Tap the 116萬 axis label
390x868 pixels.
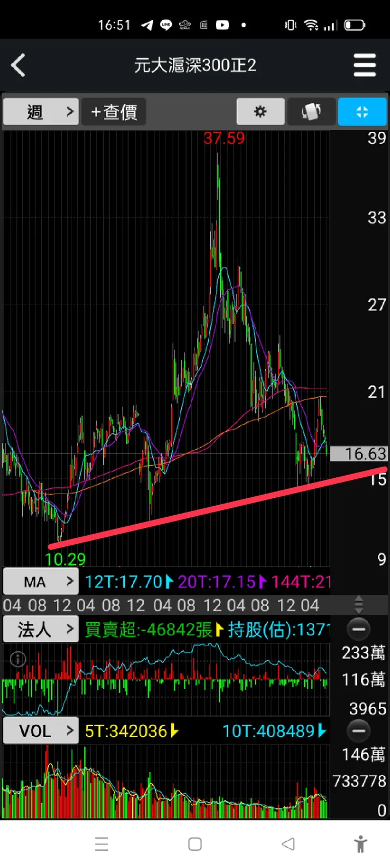(x=364, y=679)
